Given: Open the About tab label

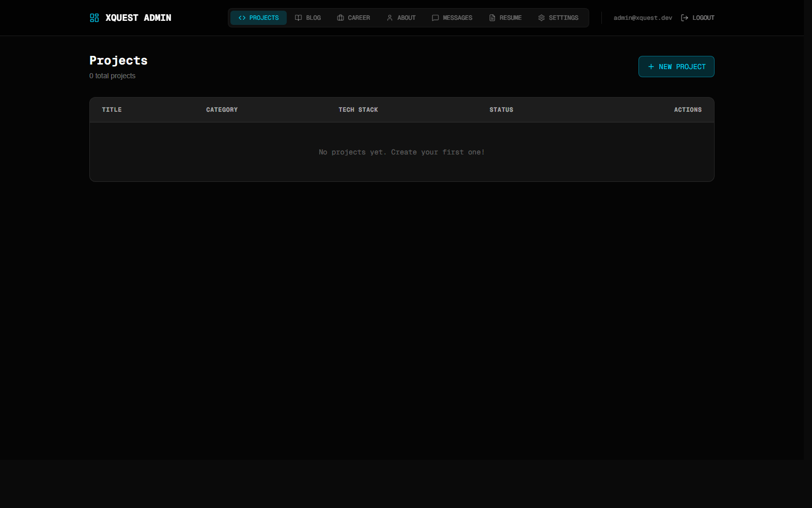Looking at the screenshot, I should coord(406,18).
